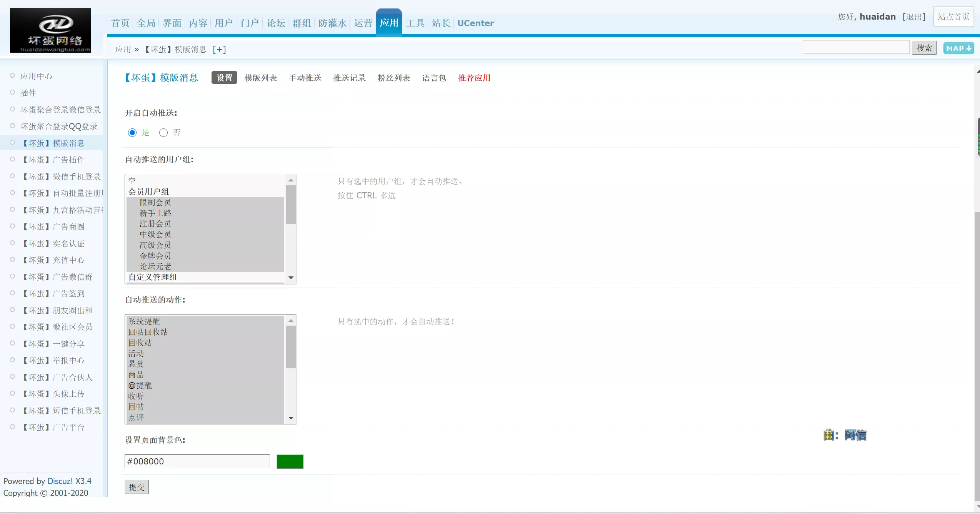The width and height of the screenshot is (980, 514).
Task: Click the background color hex input field
Action: click(x=197, y=461)
